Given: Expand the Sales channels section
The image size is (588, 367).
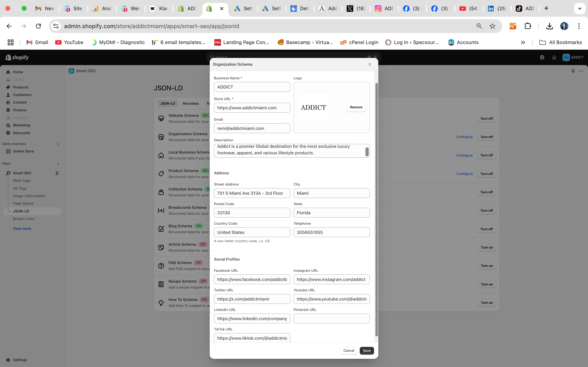Looking at the screenshot, I should tap(58, 144).
